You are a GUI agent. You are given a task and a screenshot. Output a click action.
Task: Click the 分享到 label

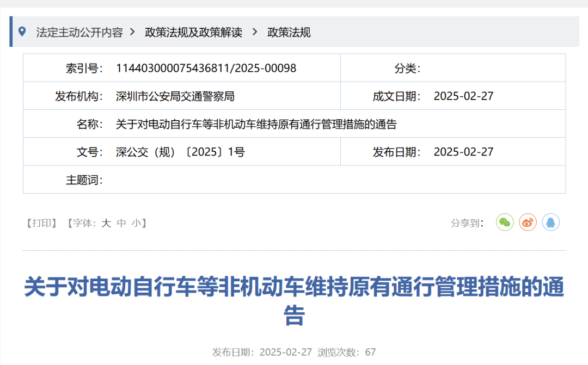467,224
